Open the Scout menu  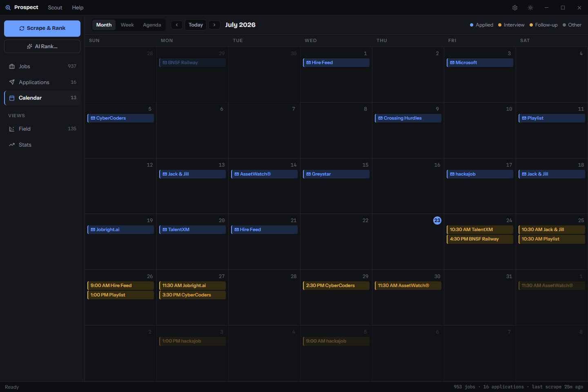55,8
